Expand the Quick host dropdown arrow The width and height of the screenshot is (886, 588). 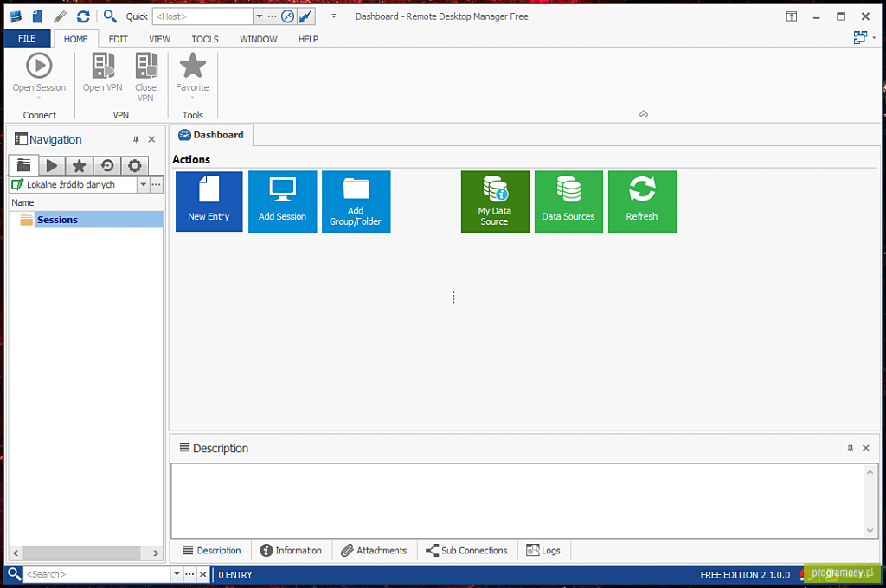click(259, 16)
